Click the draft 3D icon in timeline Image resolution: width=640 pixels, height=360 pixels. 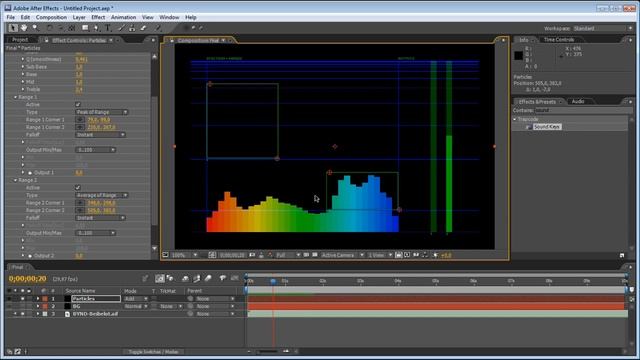pyautogui.click(x=170, y=278)
